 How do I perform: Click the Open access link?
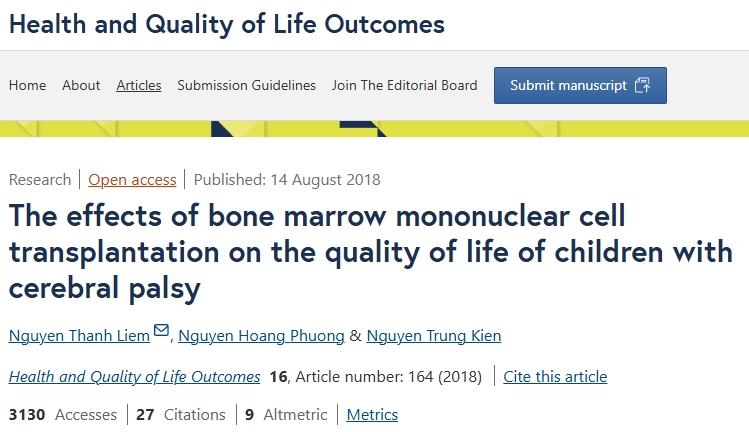(132, 180)
